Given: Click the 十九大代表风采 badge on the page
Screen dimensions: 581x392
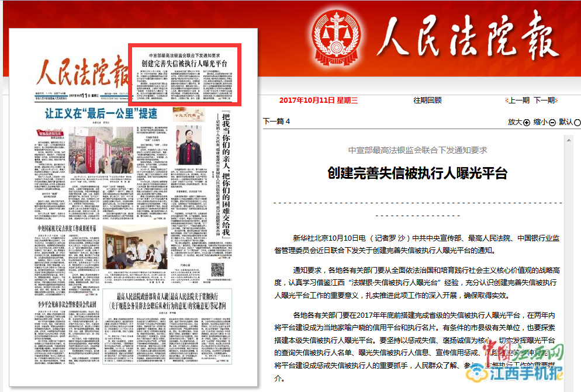Looking at the screenshot, I should (x=189, y=115).
